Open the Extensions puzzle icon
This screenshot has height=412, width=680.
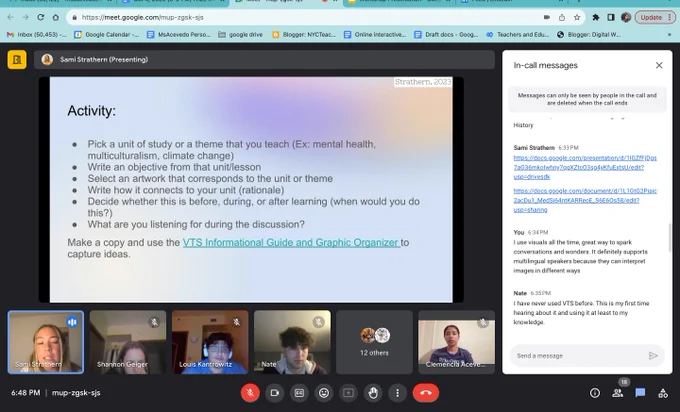596,17
